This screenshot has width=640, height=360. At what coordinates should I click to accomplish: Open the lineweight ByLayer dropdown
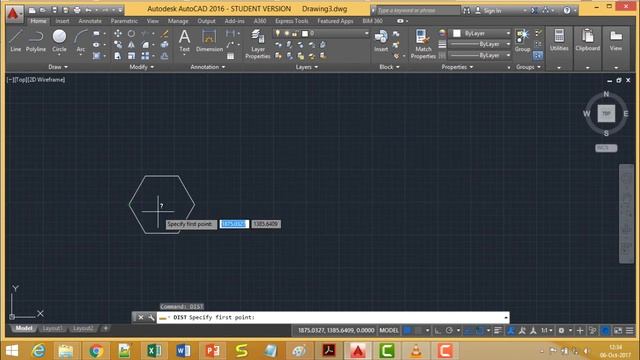[x=480, y=44]
